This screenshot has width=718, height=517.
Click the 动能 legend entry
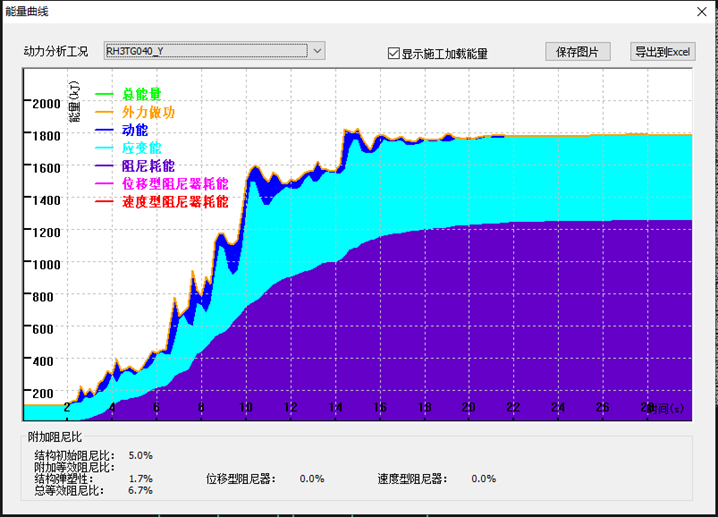135,130
